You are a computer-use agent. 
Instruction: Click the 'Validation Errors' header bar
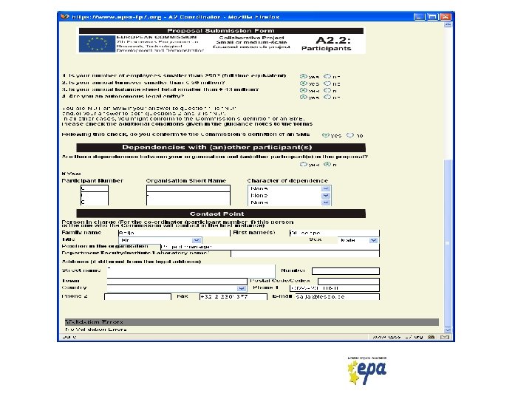click(x=252, y=322)
